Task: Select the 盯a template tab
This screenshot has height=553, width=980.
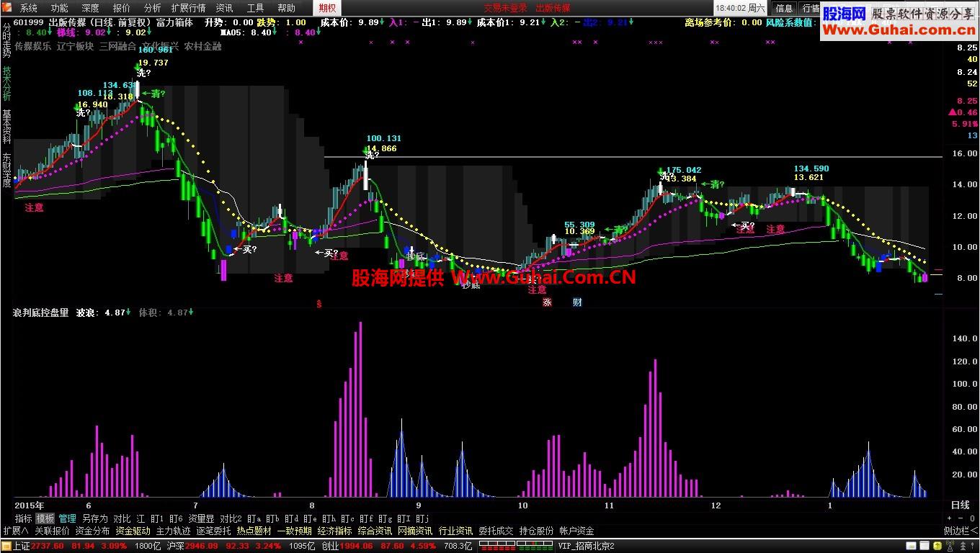Action: 254,518
